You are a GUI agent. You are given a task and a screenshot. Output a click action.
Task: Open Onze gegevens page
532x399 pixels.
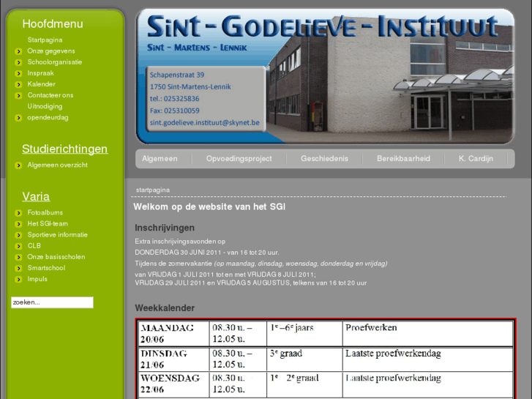point(51,51)
